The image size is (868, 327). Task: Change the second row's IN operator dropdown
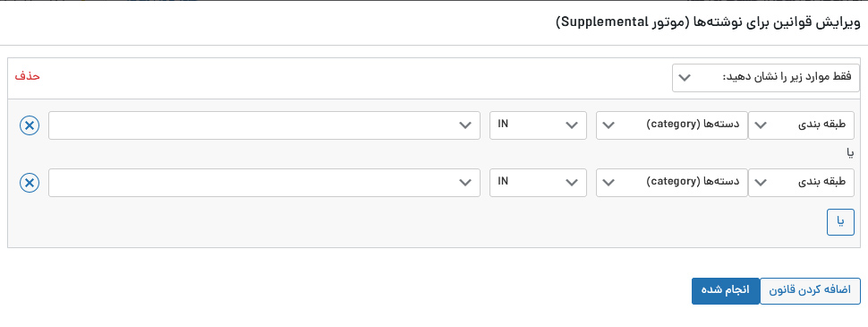(538, 183)
